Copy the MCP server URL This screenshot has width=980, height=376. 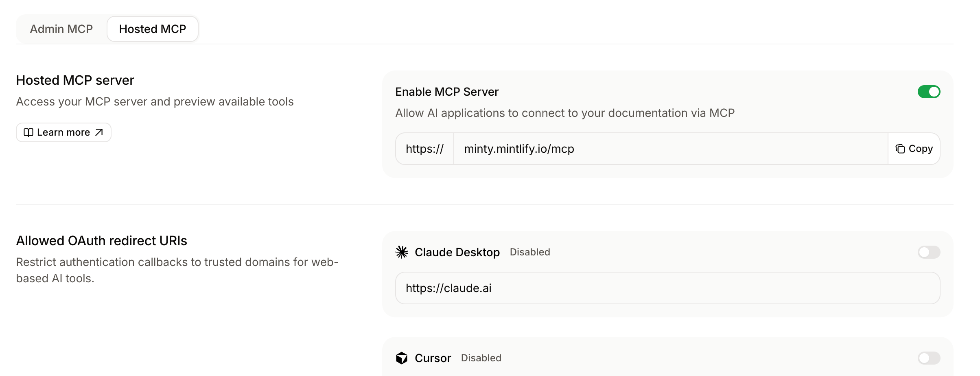[914, 149]
